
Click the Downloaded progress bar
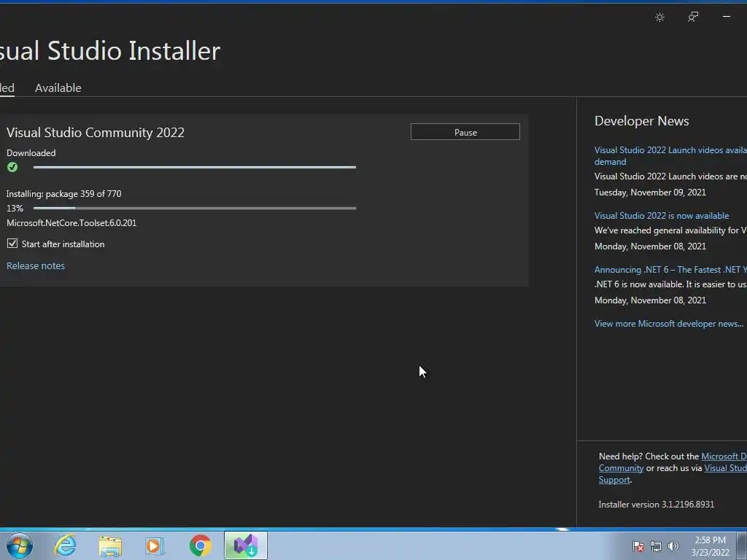pyautogui.click(x=194, y=167)
